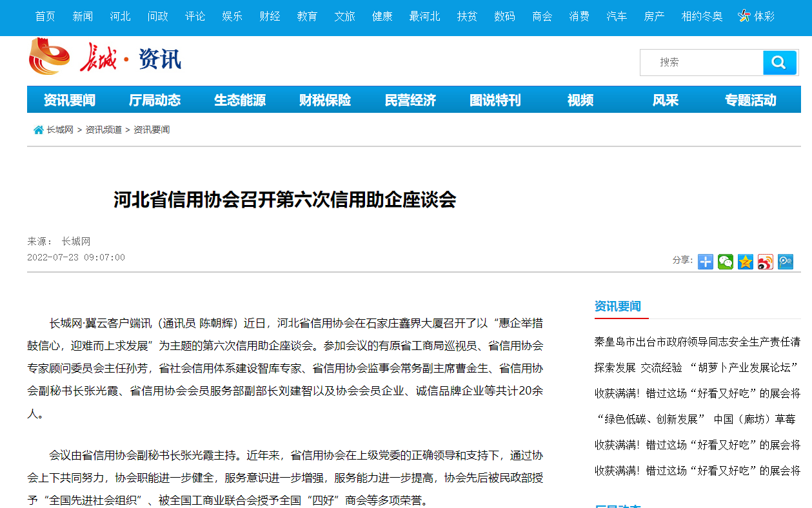812x508 pixels.
Task: Switch to the 厅局动态 tab
Action: click(x=155, y=100)
